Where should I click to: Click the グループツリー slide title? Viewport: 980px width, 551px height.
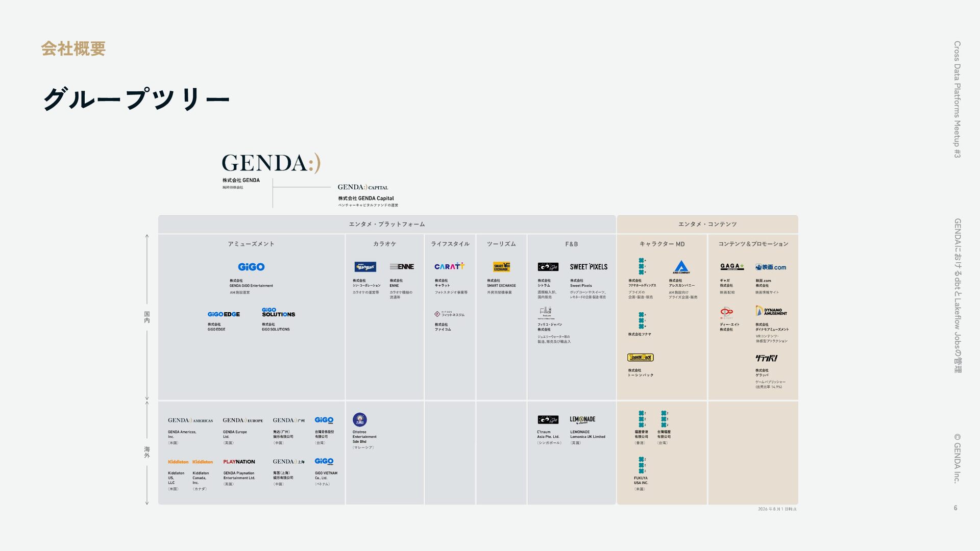pos(136,99)
